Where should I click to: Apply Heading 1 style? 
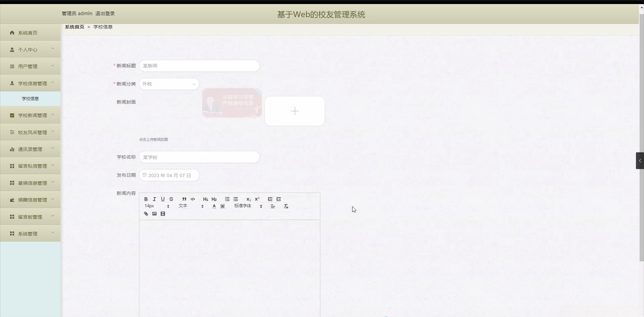(206, 199)
